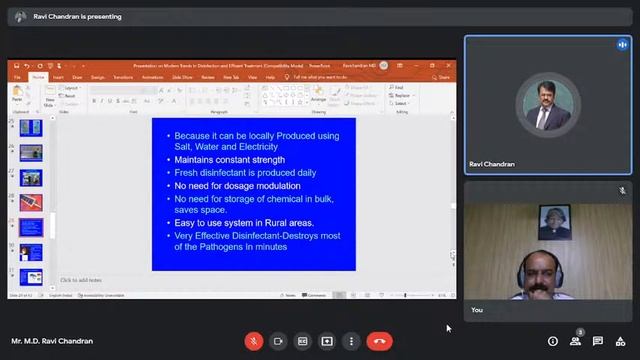The height and width of the screenshot is (360, 640).
Task: Toggle the Comments button in status bar
Action: [x=314, y=295]
